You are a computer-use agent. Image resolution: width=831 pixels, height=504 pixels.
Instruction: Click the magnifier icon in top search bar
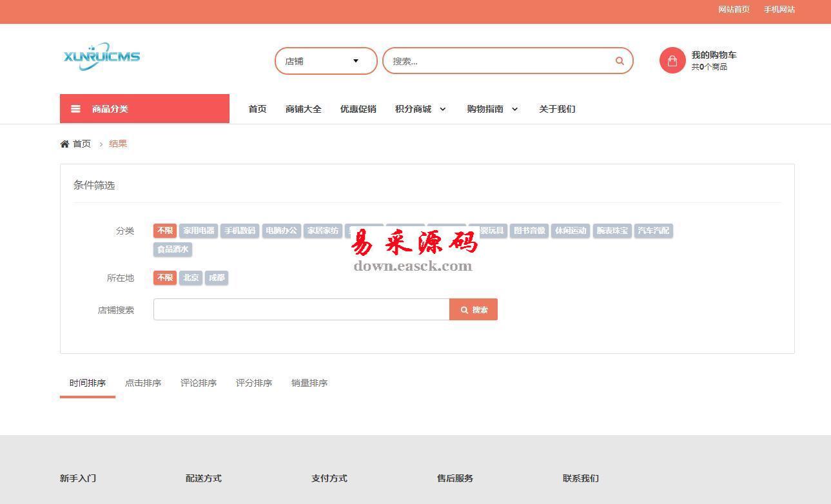619,61
